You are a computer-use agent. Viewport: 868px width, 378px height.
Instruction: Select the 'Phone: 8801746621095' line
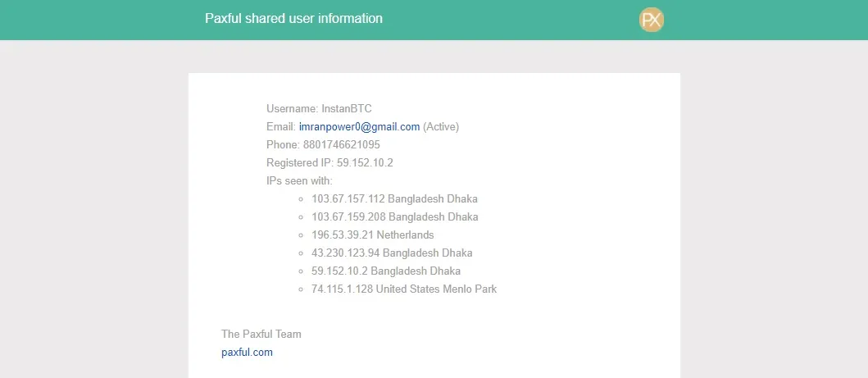pos(323,145)
